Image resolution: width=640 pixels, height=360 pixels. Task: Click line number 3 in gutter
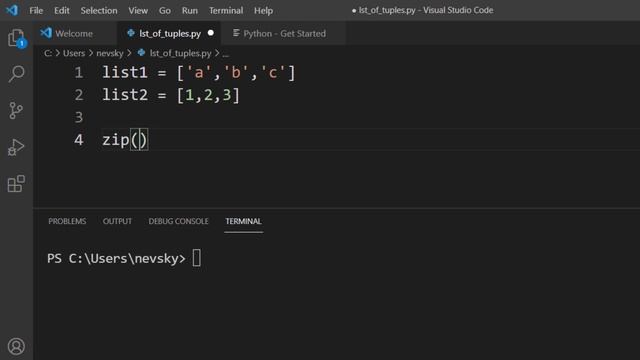[78, 118]
